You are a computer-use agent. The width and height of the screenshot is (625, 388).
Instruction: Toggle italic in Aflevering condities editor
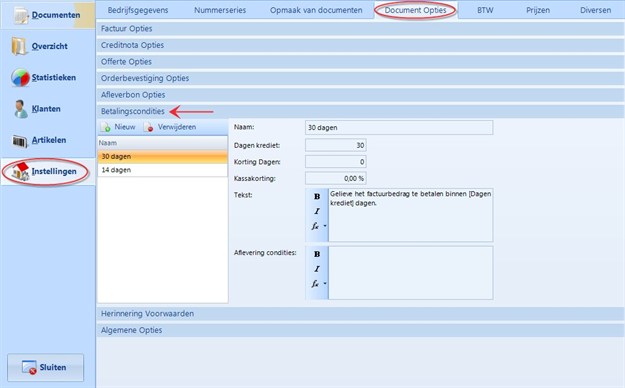pyautogui.click(x=317, y=269)
